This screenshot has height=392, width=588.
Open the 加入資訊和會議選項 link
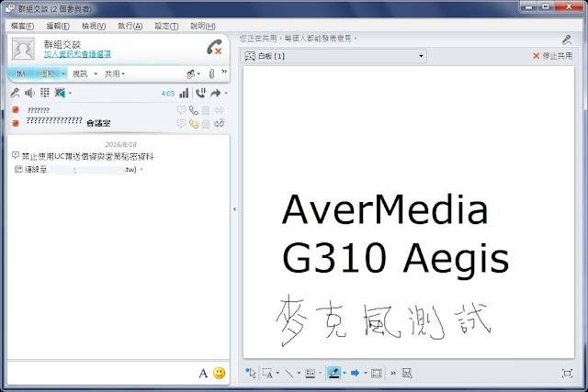(77, 54)
